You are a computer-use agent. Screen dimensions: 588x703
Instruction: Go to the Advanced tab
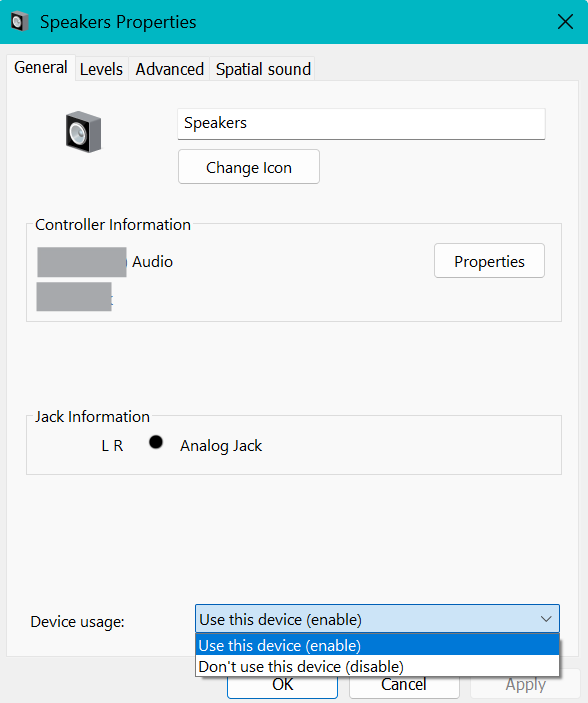click(x=170, y=69)
